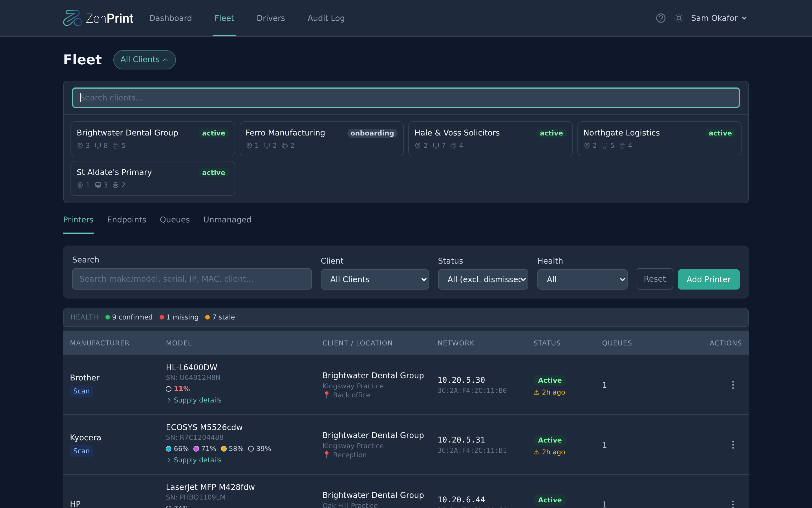Click printer icon on St Aldate's card
This screenshot has width=812, height=508.
pos(115,185)
